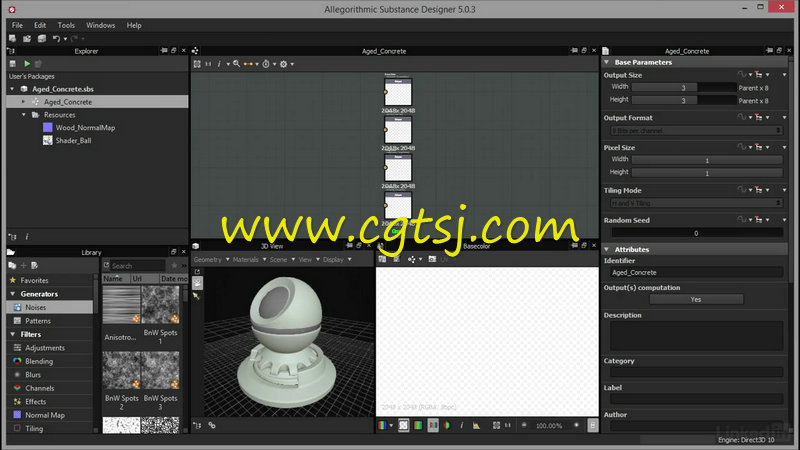
Task: Click the new package icon in main toolbar
Action: [x=12, y=38]
